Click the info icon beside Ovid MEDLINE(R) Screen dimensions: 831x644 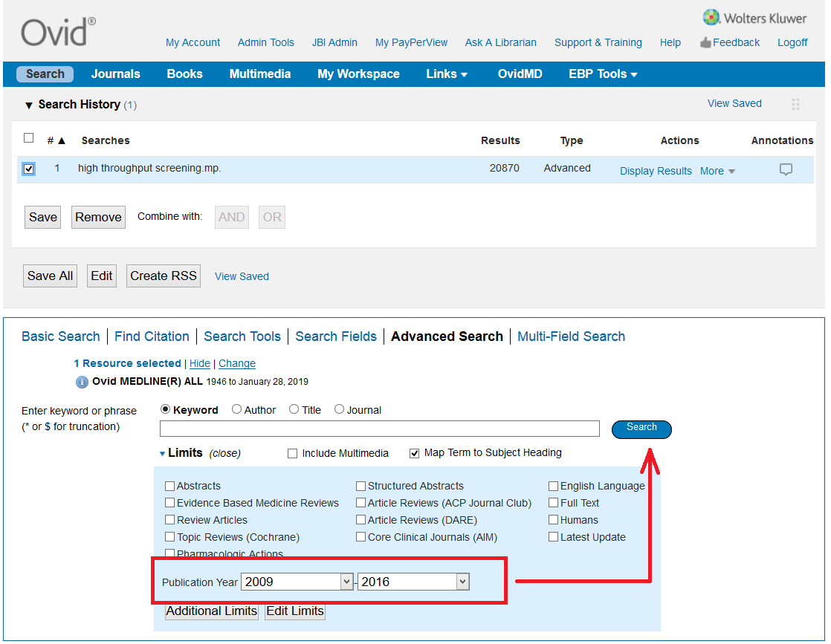(82, 382)
